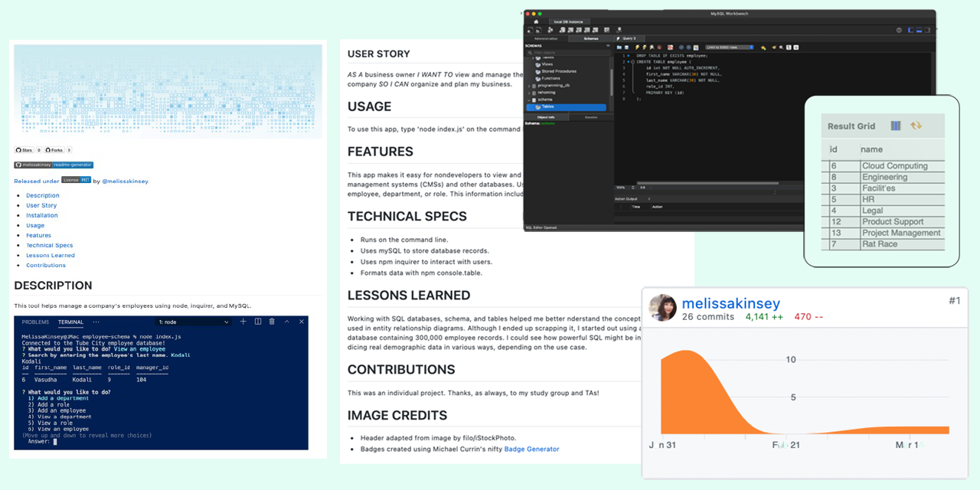Expand the rehoming schema
This screenshot has height=490, width=980.
coord(529,93)
